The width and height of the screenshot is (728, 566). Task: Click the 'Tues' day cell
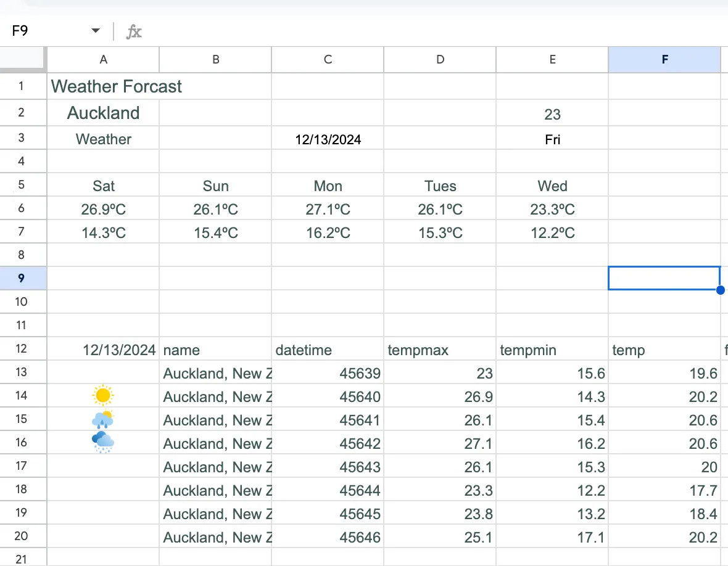point(440,185)
